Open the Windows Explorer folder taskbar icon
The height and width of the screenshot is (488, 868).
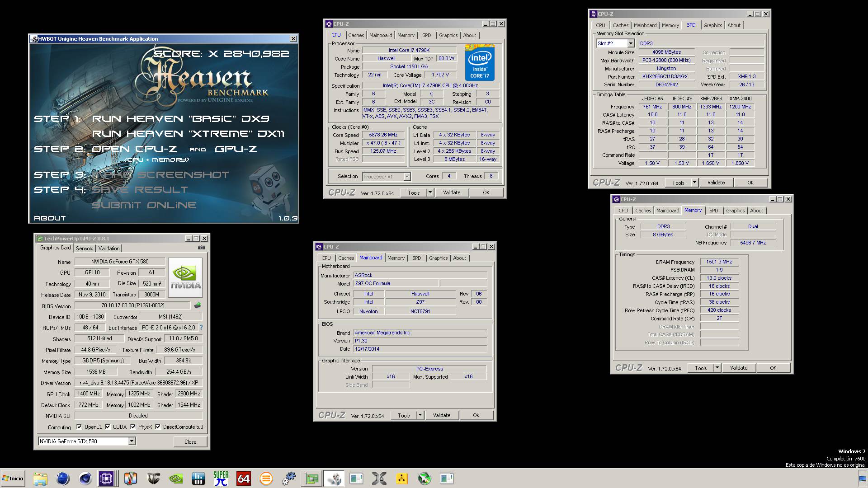(x=40, y=479)
